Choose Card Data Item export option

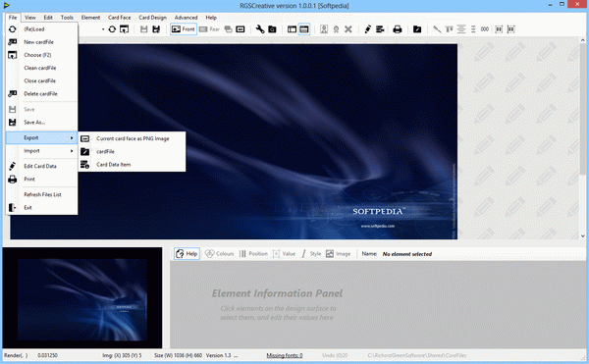[x=132, y=165]
